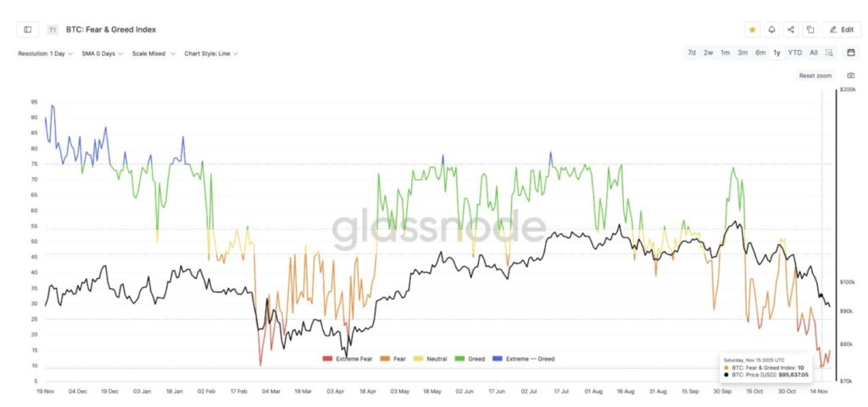
Task: Take chart screenshot with camera icon
Action: coord(850,75)
